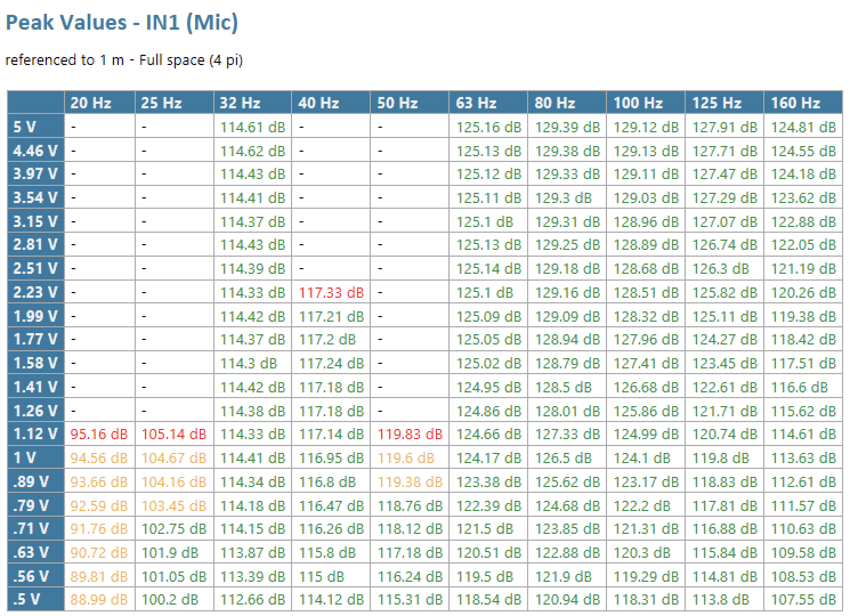Click the 115 dB cell
850x616 pixels.
[331, 576]
